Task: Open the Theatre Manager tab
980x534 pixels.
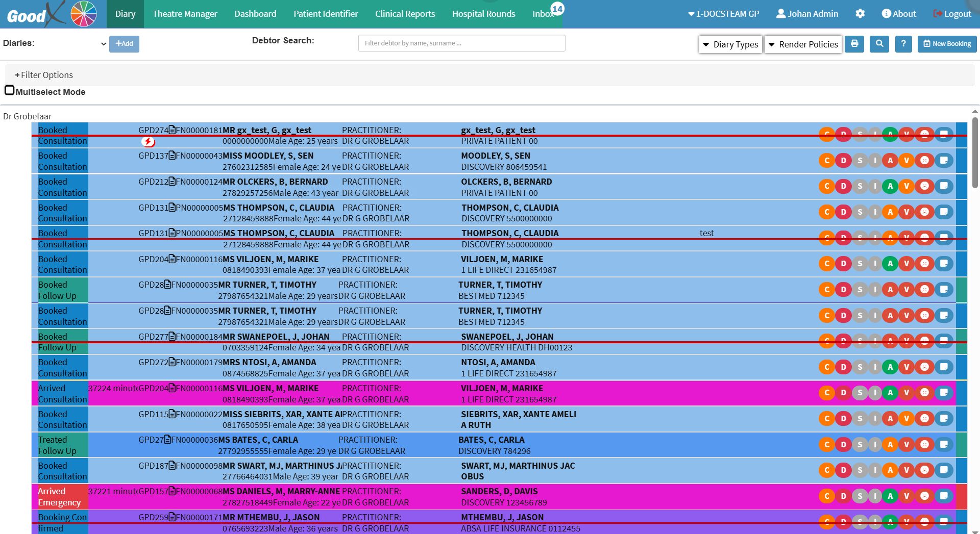Action: click(185, 14)
